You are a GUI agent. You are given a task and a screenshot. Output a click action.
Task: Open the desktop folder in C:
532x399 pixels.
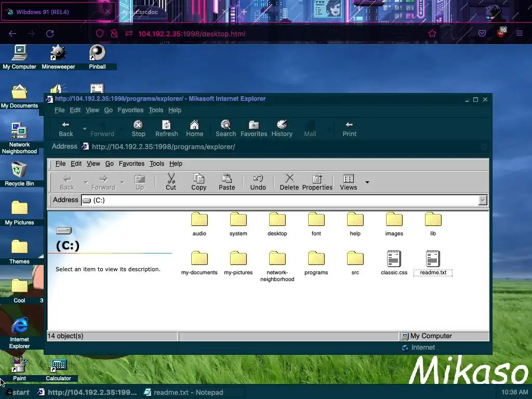pos(277,224)
